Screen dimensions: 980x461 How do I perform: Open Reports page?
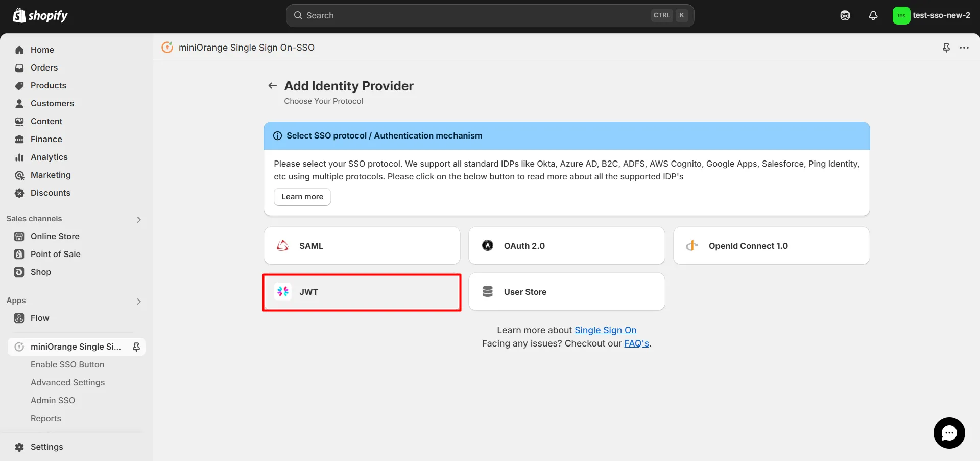46,418
